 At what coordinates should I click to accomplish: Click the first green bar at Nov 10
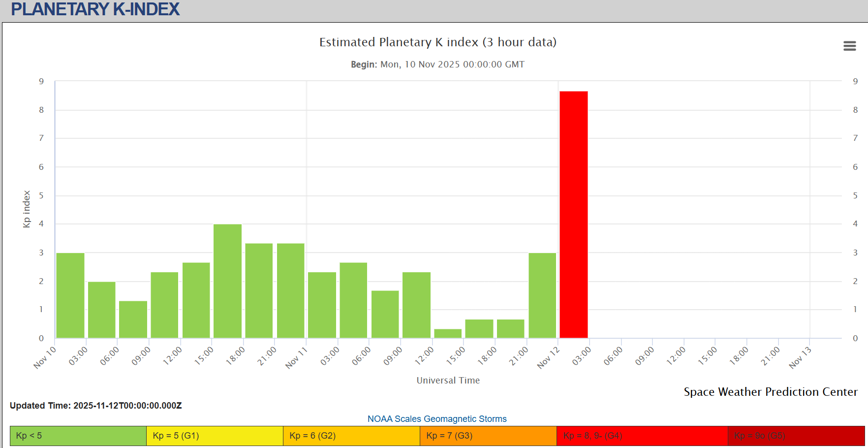[70, 295]
